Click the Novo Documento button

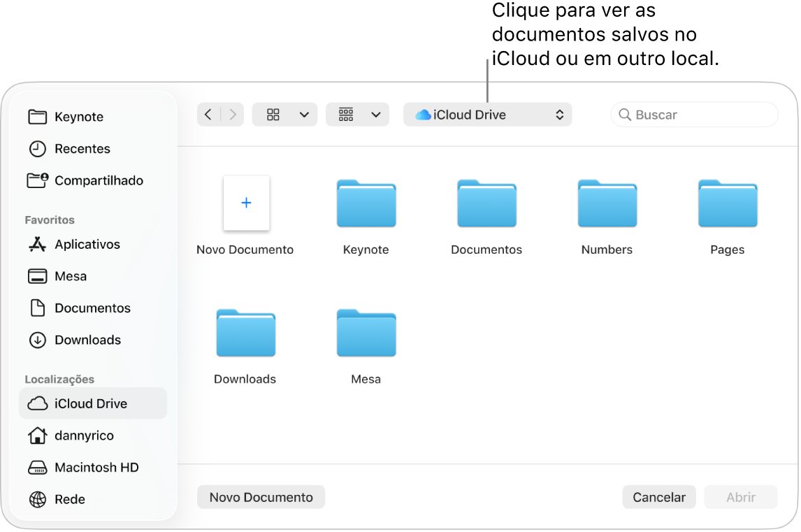pos(261,497)
